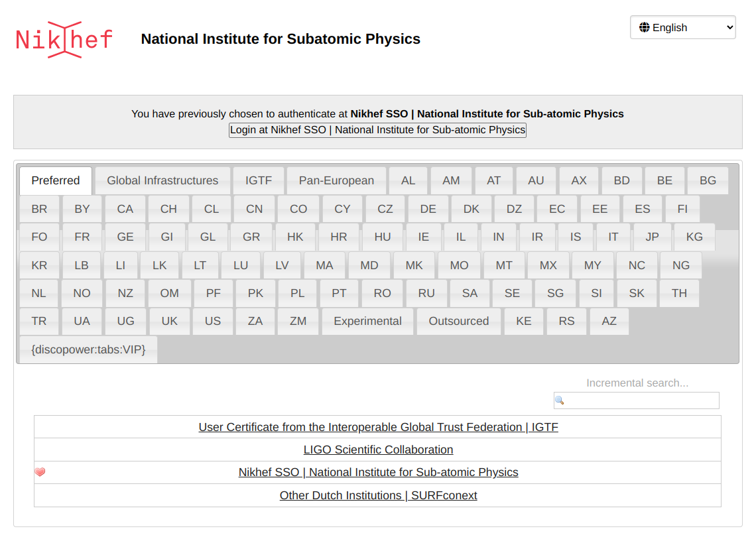Select the IN country tab
This screenshot has height=551, width=756.
coord(499,237)
